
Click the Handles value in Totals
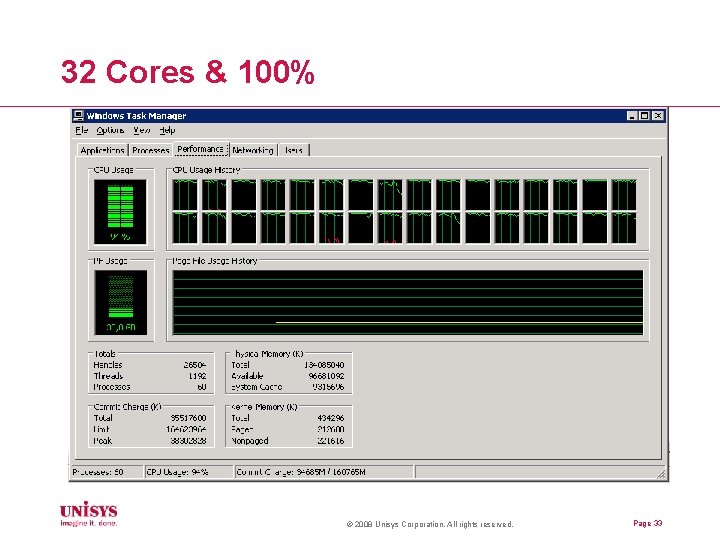[x=195, y=365]
